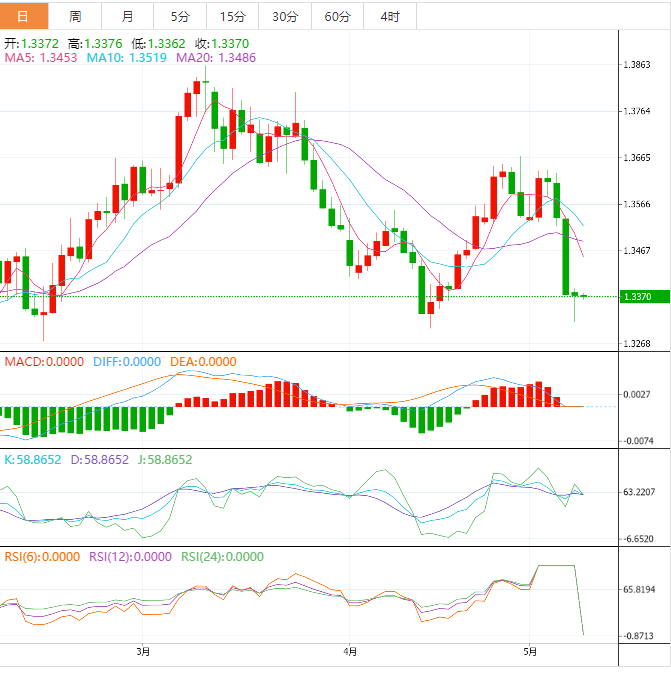671x678 pixels.
Task: Open the 4时 (4-hour) tab
Action: [390, 16]
